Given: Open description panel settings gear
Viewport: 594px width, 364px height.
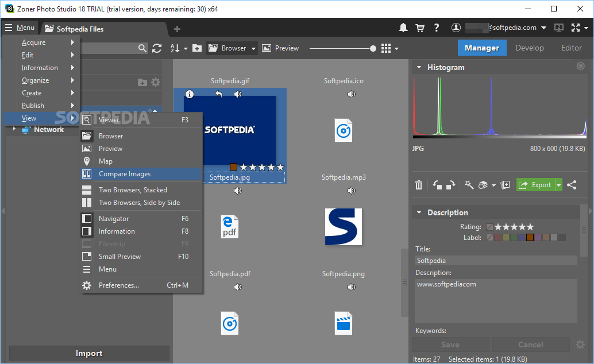Looking at the screenshot, I should pos(580,344).
